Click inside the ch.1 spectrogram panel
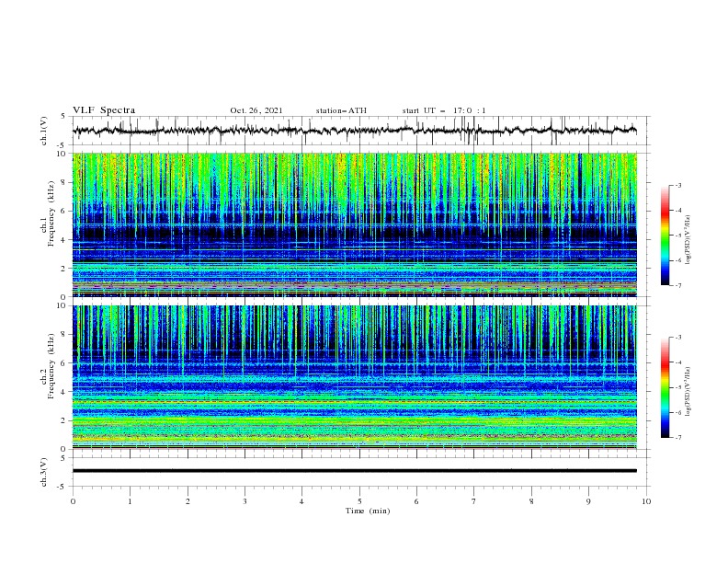 coord(355,224)
